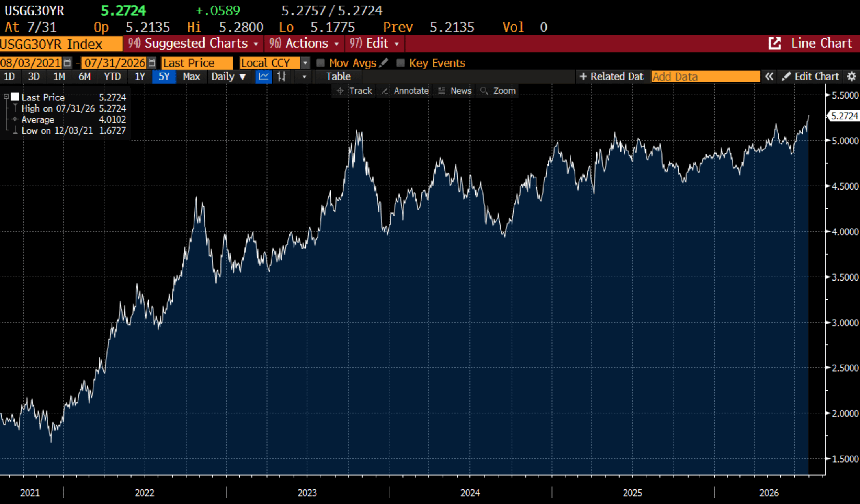Image resolution: width=860 pixels, height=504 pixels.
Task: Collapse the side panel with the double-chevron icon
Action: click(x=769, y=76)
